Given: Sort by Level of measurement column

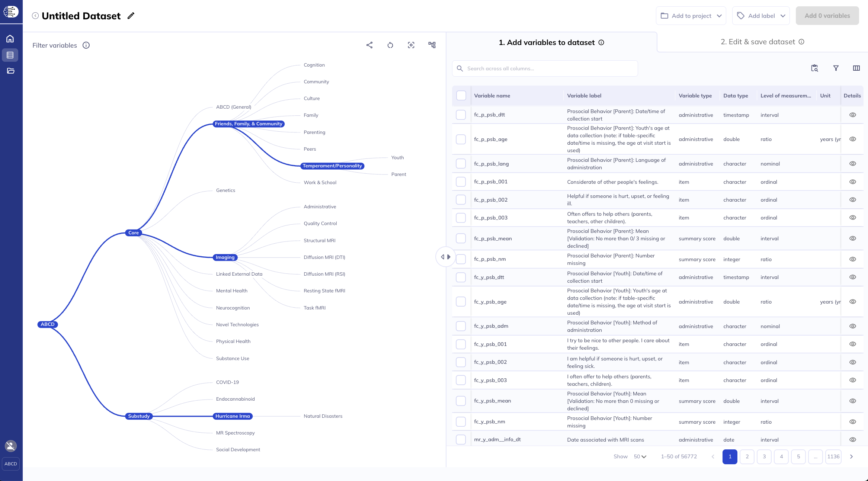Looking at the screenshot, I should [786, 96].
